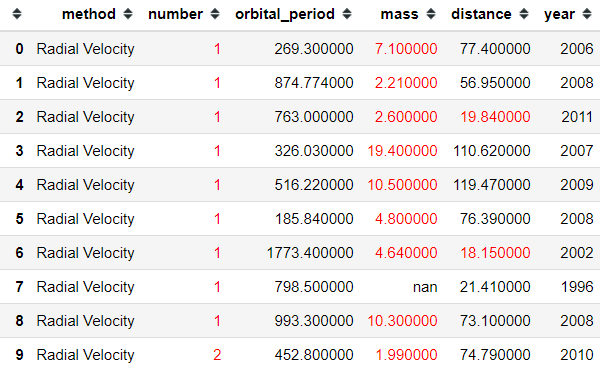Select orbital period 185.840000
The height and width of the screenshot is (369, 611).
coord(314,219)
